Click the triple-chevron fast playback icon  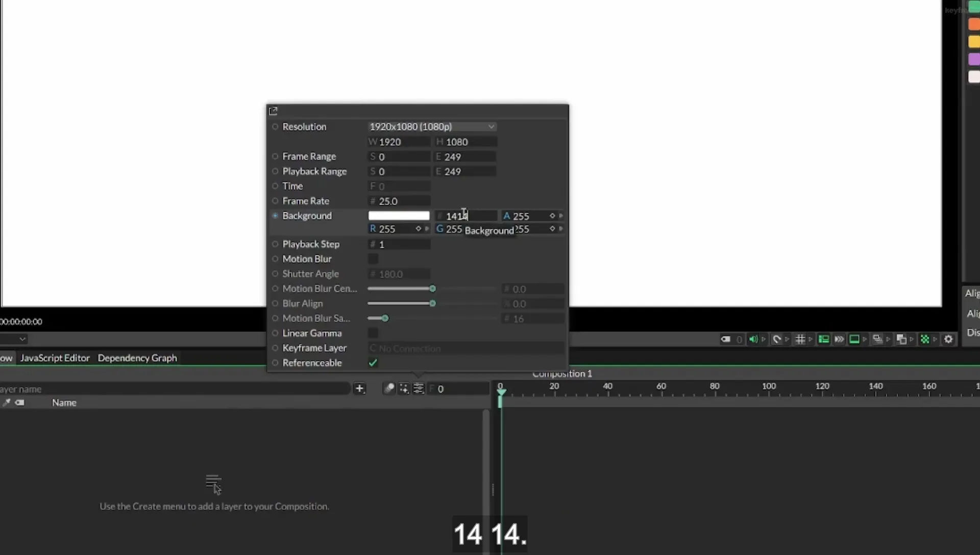coord(839,339)
